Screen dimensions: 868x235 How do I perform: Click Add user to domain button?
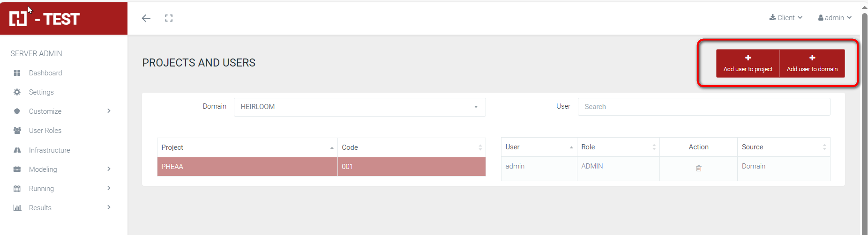point(812,63)
